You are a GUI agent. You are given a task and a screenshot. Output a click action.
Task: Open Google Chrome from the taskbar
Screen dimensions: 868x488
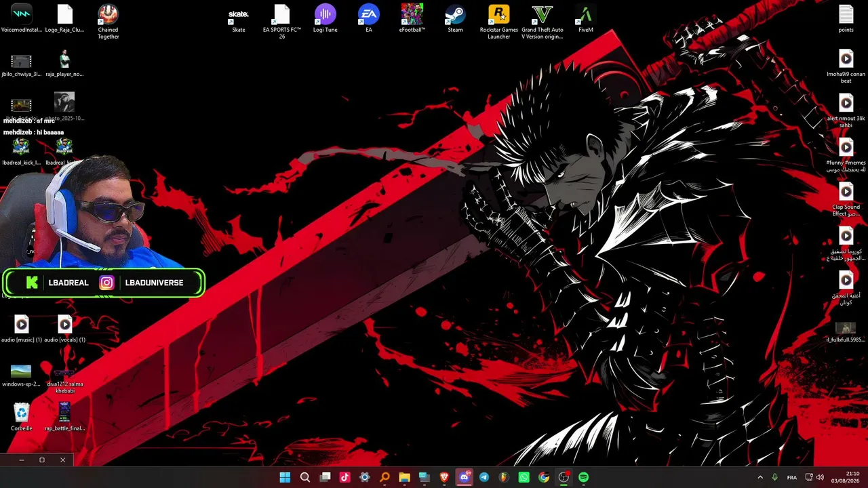coord(544,477)
